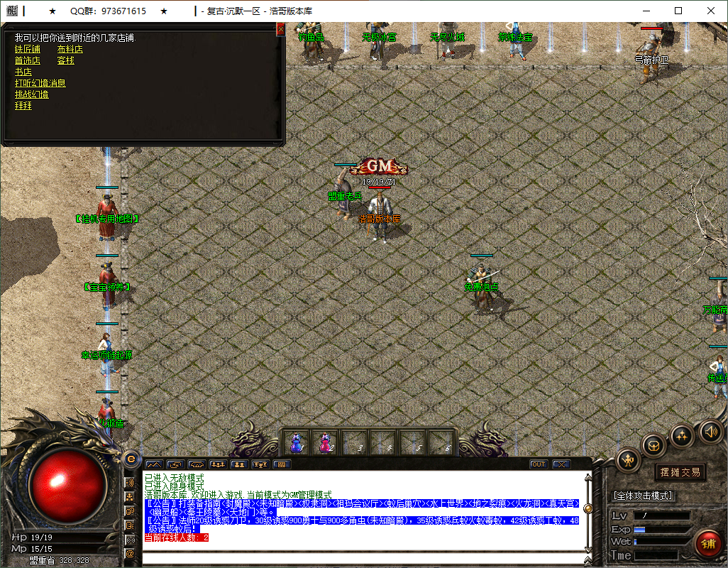
Task: Click the Exp progress bar
Action: click(x=662, y=530)
